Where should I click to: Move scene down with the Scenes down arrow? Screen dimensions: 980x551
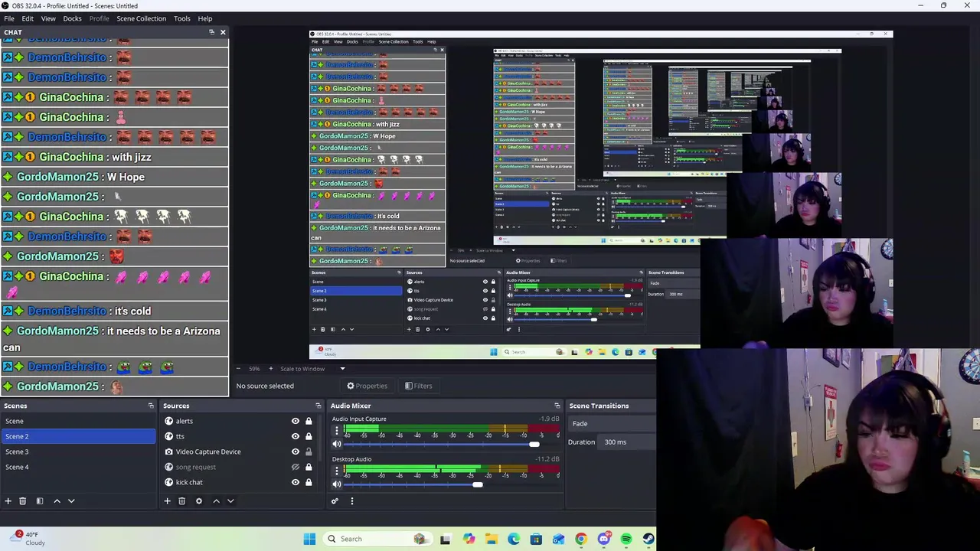[x=71, y=500]
